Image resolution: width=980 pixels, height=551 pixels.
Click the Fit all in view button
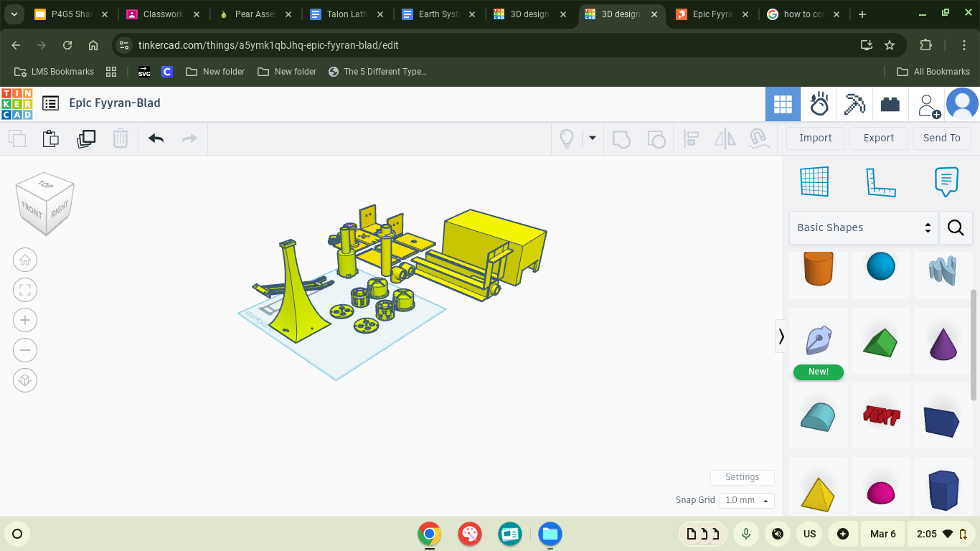click(25, 290)
